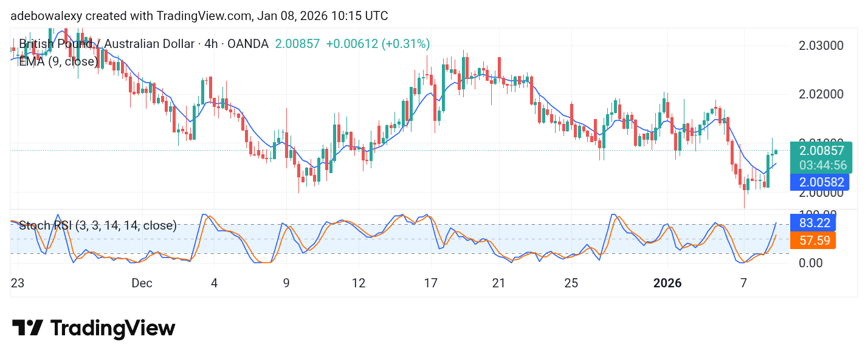This screenshot has height=359, width=868.
Task: Select the bold 2026 label on the time axis
Action: (x=667, y=283)
